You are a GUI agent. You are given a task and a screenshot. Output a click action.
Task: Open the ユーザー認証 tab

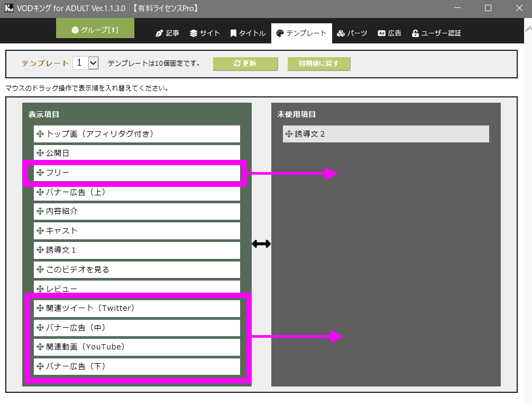point(436,33)
